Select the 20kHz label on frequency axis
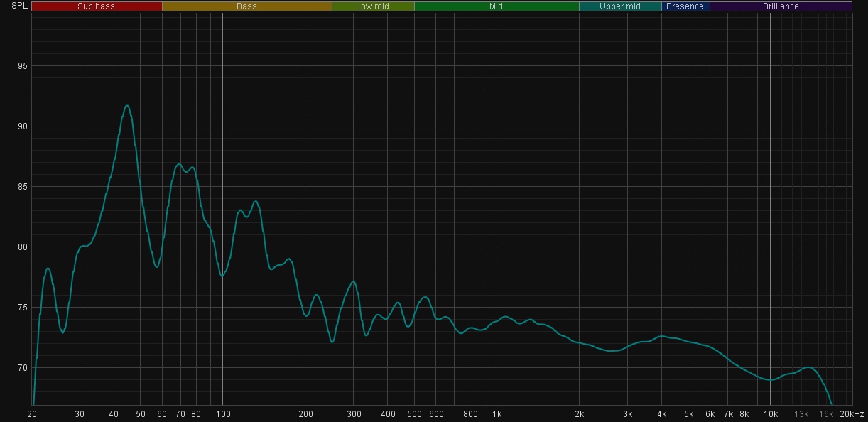Image resolution: width=868 pixels, height=422 pixels. click(852, 414)
